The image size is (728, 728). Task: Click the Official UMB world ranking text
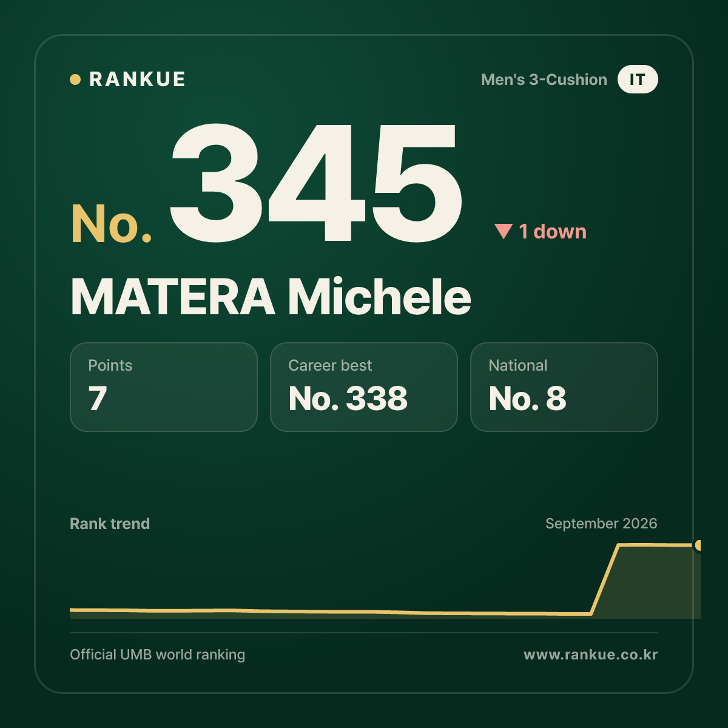pos(158,655)
